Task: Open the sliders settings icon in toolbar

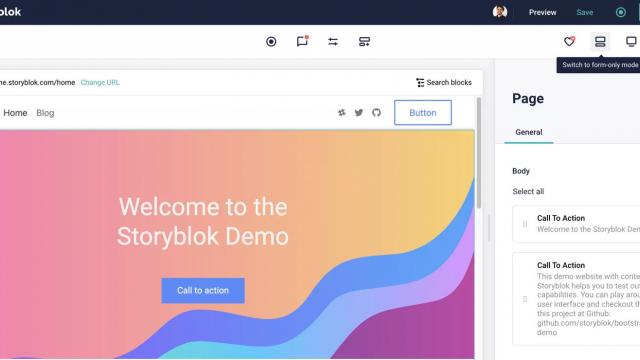Action: point(333,42)
